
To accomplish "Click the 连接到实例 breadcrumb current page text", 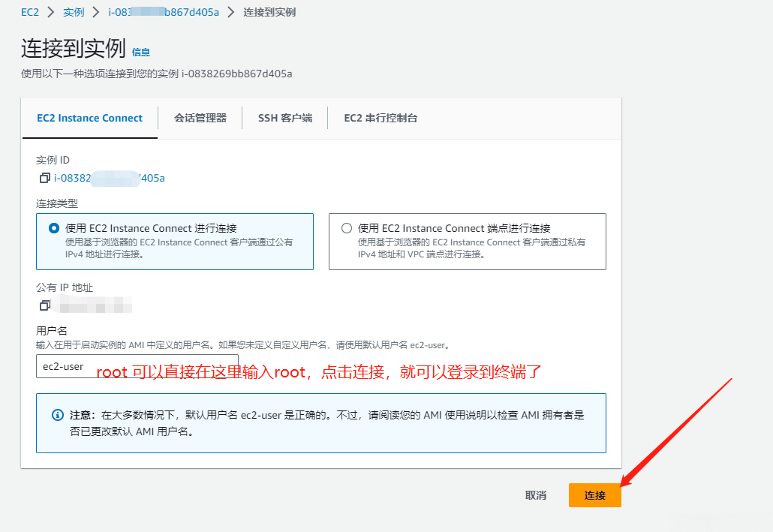I will pos(269,12).
